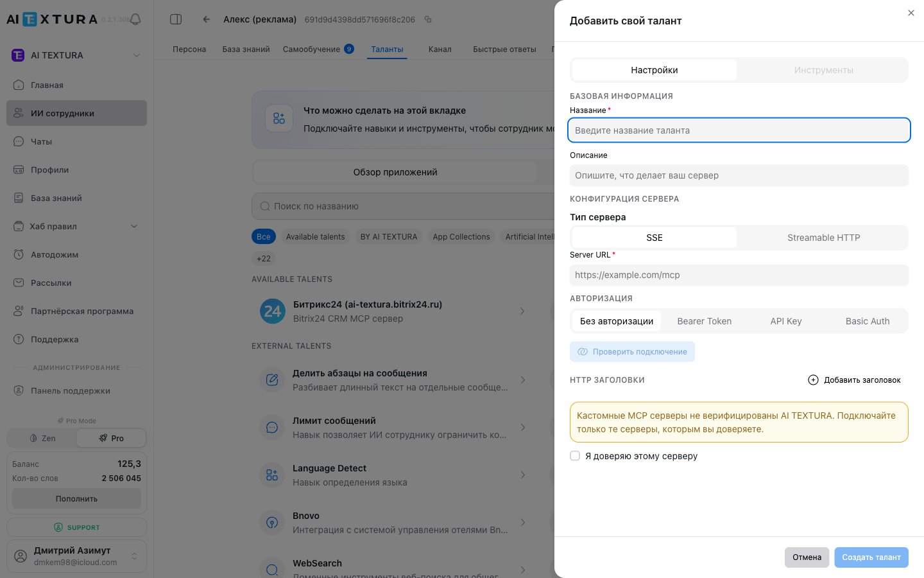This screenshot has height=578, width=924.
Task: Select Без авторизации option
Action: tap(617, 321)
